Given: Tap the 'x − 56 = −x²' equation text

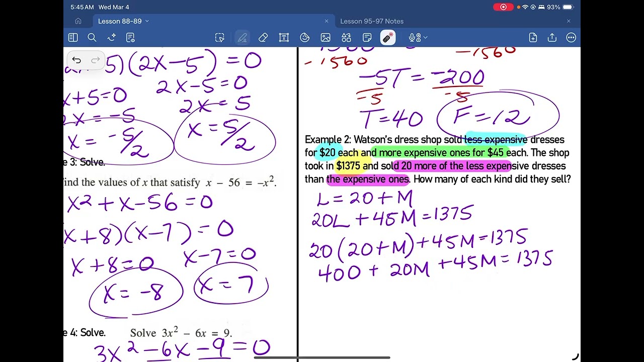Looking at the screenshot, I should [241, 182].
